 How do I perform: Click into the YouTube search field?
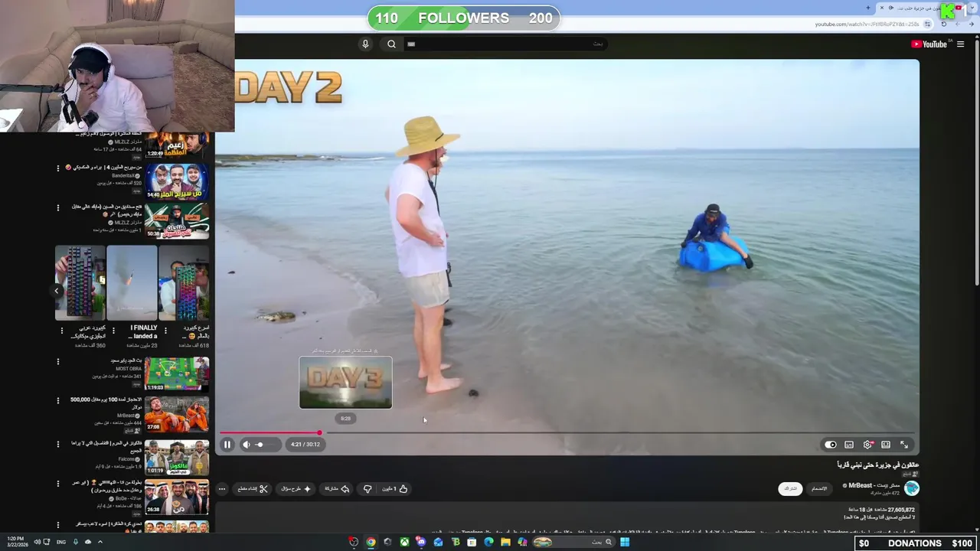click(x=507, y=44)
